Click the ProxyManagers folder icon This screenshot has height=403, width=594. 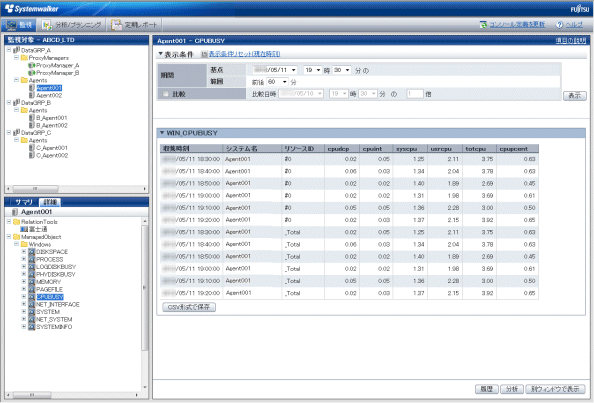point(24,58)
